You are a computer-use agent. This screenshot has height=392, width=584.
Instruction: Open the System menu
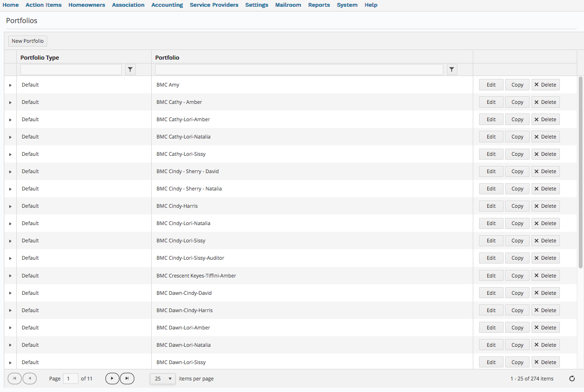pyautogui.click(x=347, y=5)
